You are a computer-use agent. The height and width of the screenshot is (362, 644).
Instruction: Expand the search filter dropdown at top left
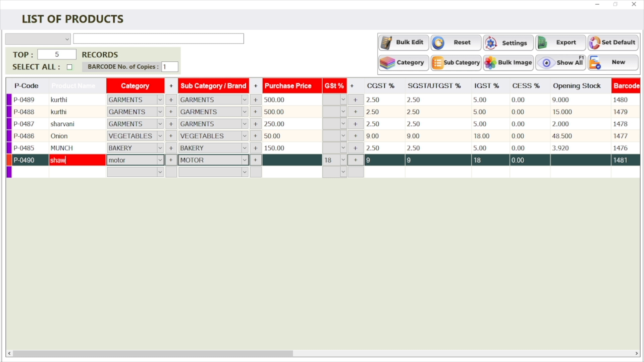[67, 39]
